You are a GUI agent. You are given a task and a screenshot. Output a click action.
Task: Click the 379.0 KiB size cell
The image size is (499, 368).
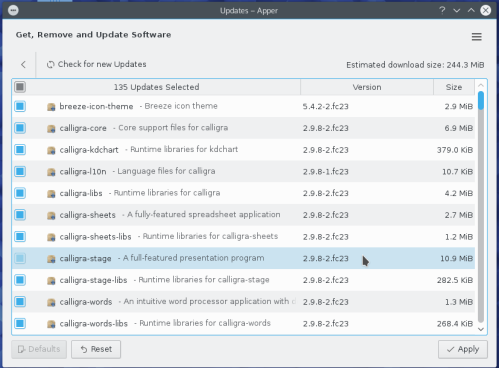(455, 150)
